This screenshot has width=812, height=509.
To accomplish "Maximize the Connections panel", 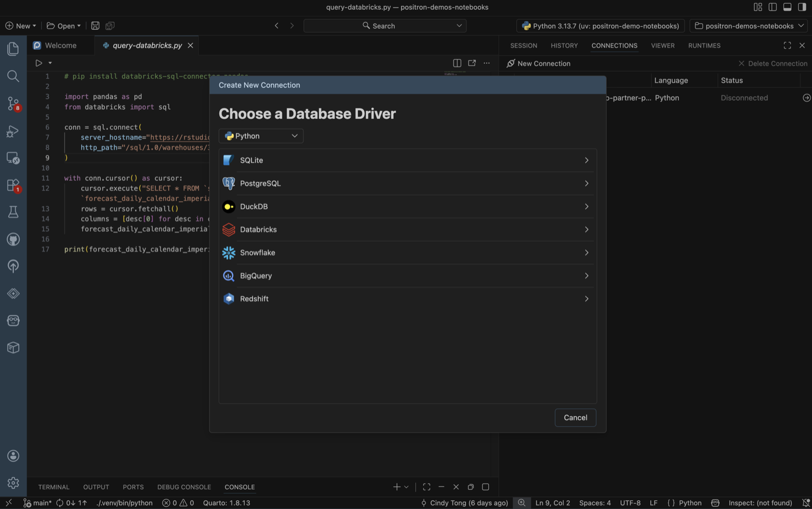I will point(787,45).
